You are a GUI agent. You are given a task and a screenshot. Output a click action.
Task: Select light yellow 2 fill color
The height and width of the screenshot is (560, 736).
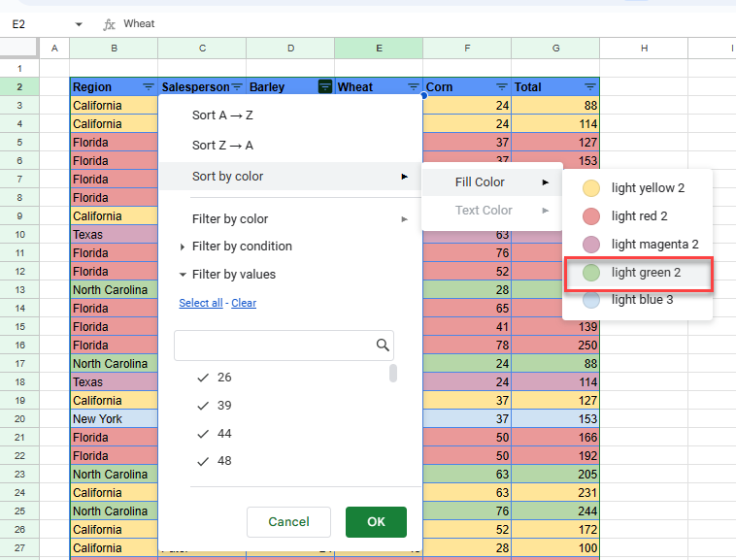(x=637, y=188)
